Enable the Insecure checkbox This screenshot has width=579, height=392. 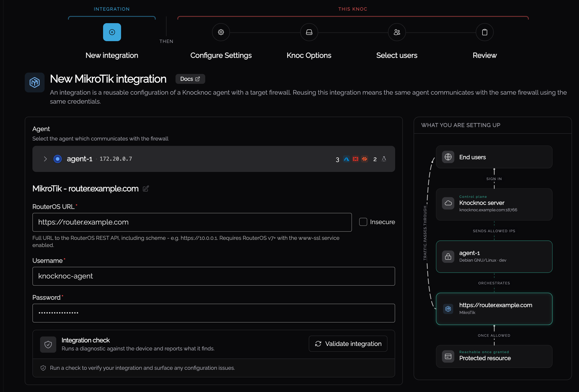363,222
